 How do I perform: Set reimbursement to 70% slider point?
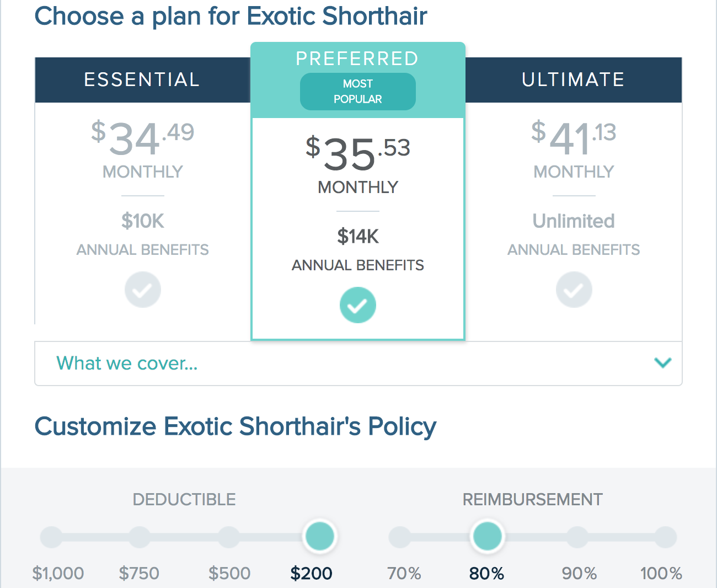pyautogui.click(x=400, y=537)
